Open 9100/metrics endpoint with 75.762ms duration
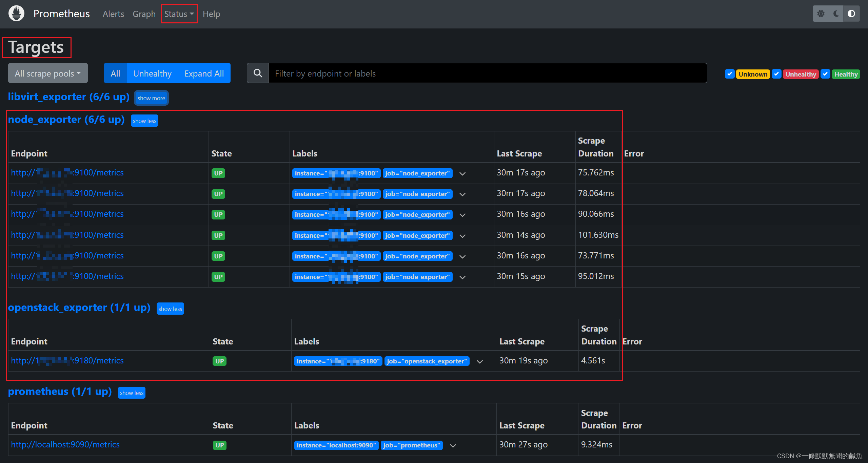 click(x=67, y=172)
